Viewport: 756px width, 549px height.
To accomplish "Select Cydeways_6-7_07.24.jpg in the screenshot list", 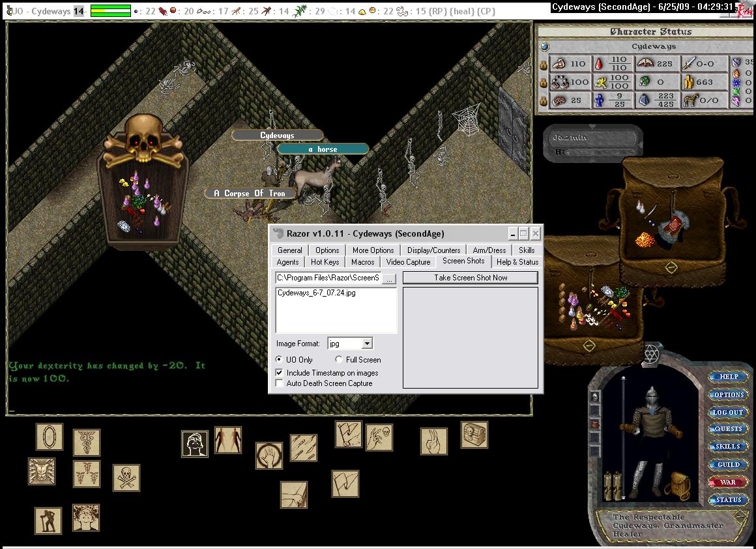I will point(316,293).
